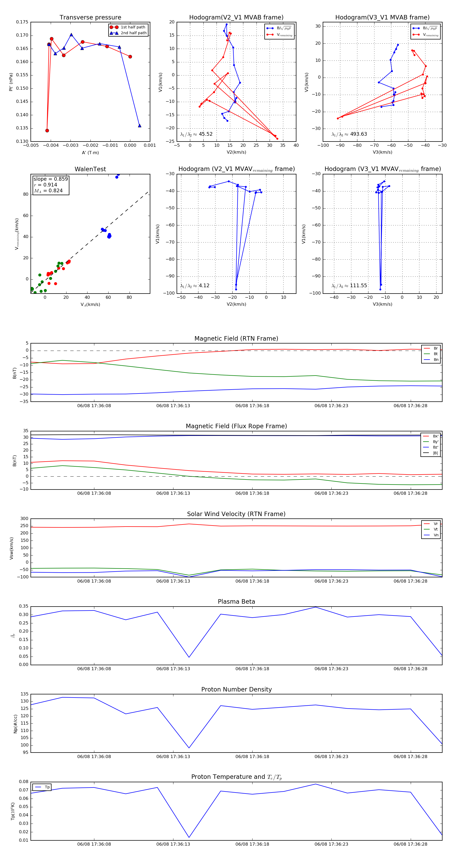Click the "r = 0.914" annotation
The image size is (473, 868).
click(45, 185)
